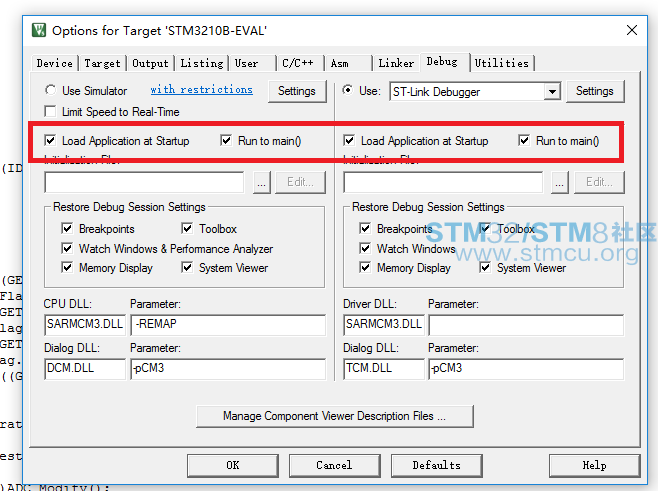
Task: Toggle simulator Memory Display checkbox
Action: [67, 267]
